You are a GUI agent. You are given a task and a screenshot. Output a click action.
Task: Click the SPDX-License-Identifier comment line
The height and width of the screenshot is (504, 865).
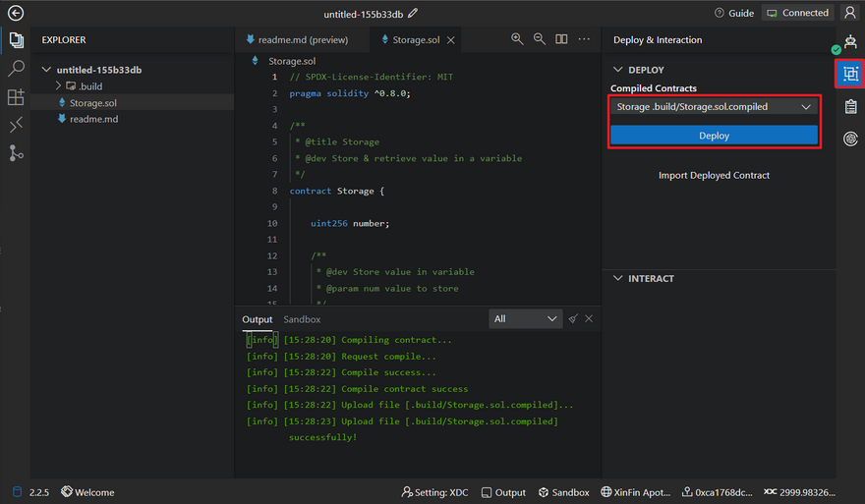click(372, 78)
